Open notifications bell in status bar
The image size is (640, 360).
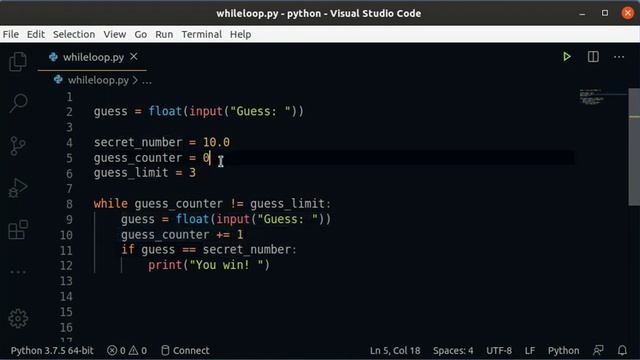point(622,350)
